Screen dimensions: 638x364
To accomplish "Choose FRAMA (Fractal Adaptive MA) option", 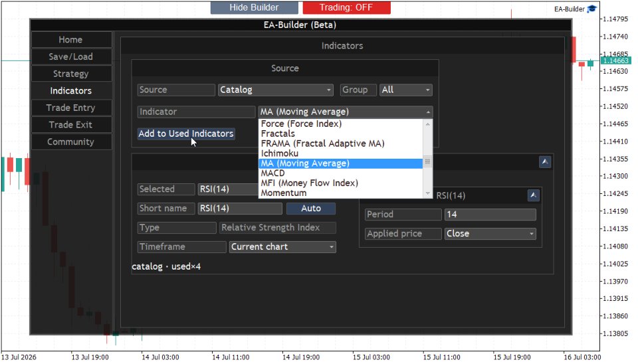I will [x=341, y=143].
